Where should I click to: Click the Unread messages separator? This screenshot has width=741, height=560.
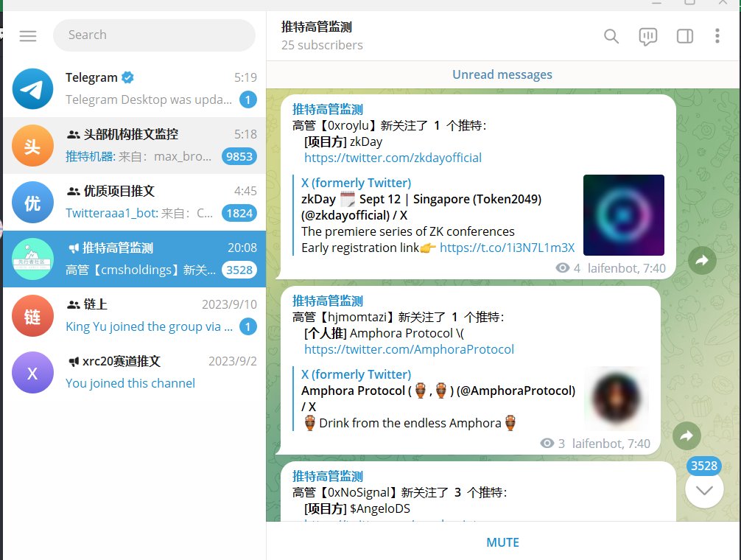tap(503, 74)
